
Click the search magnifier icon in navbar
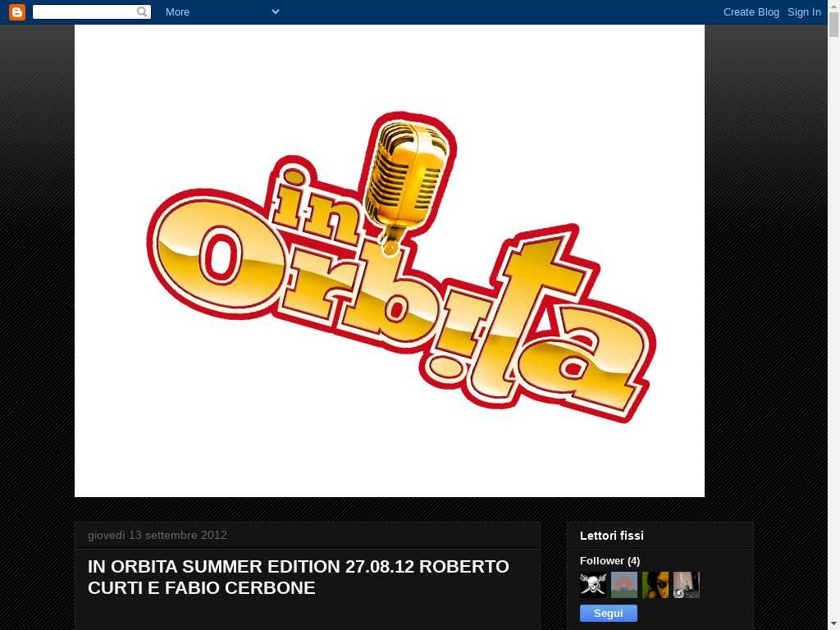(x=142, y=11)
